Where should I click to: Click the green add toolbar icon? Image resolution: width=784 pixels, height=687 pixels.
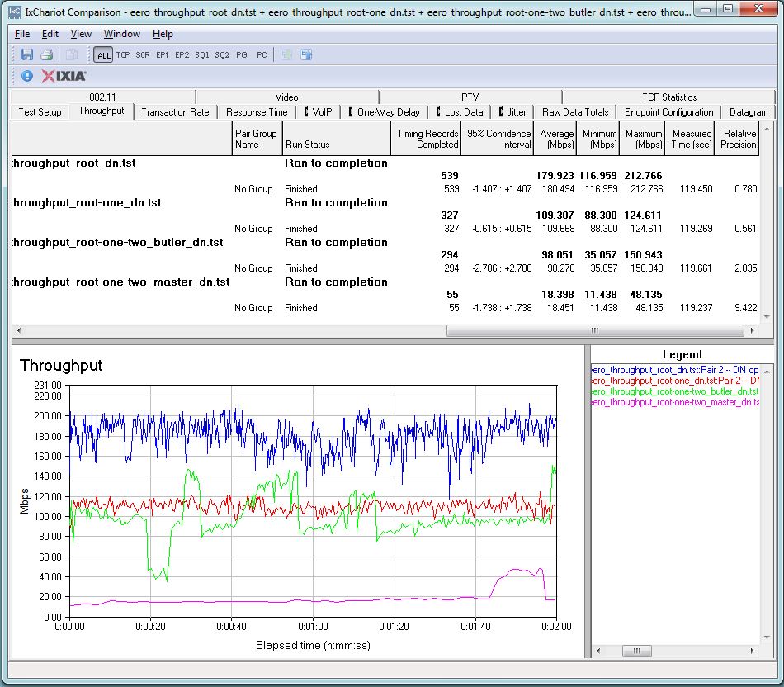[286, 54]
